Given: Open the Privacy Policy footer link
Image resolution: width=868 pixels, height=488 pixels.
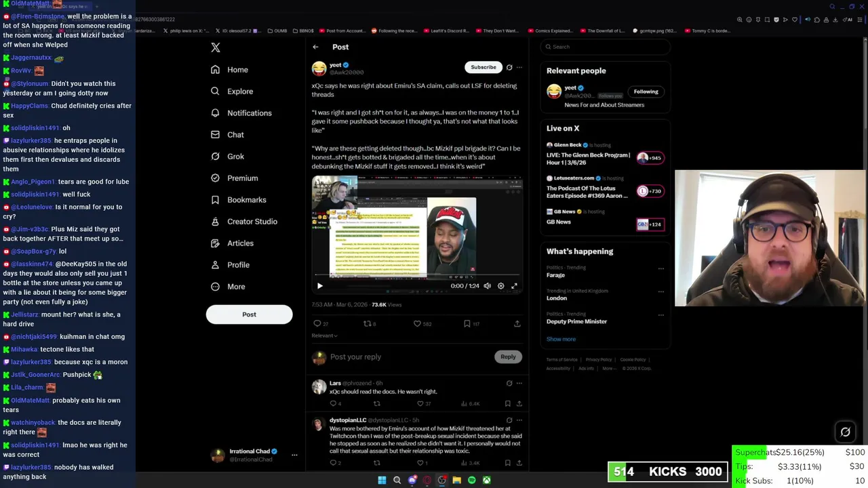Looking at the screenshot, I should (599, 360).
